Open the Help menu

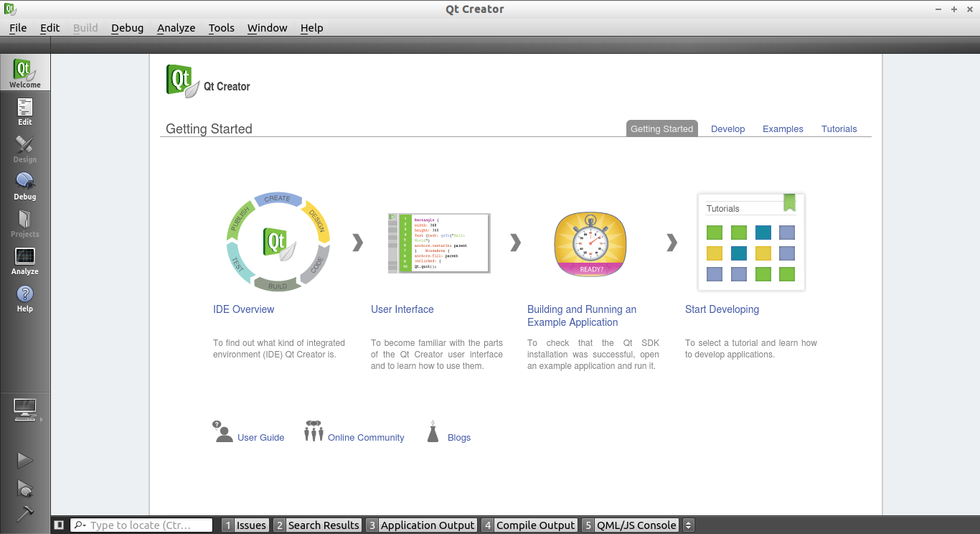click(312, 28)
